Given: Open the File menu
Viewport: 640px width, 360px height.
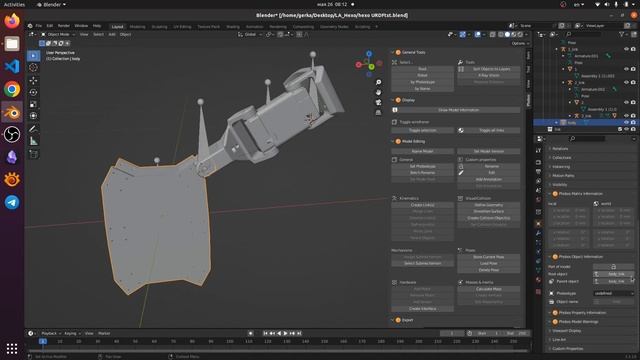Looking at the screenshot, I should [x=38, y=26].
